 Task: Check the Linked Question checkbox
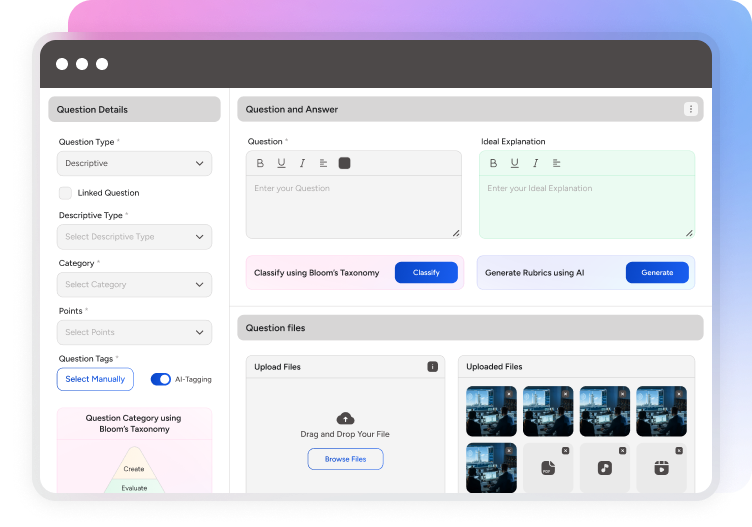click(65, 193)
